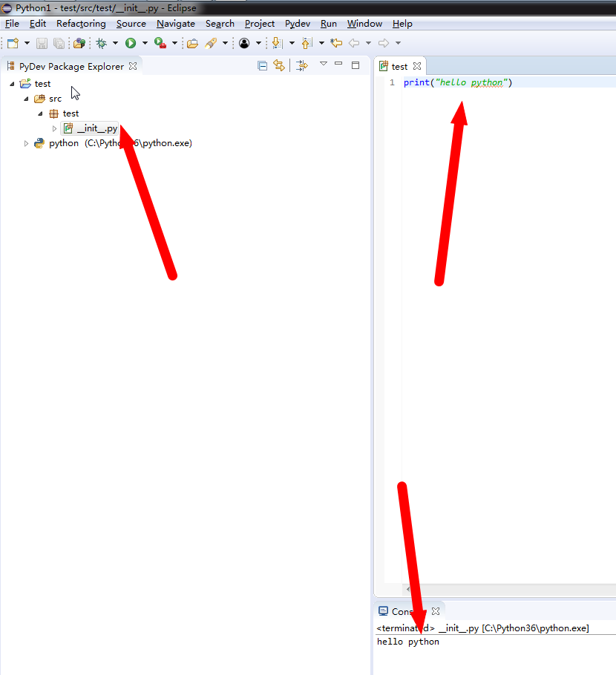
Task: Open the Forward history dropdown arrow
Action: coord(398,43)
